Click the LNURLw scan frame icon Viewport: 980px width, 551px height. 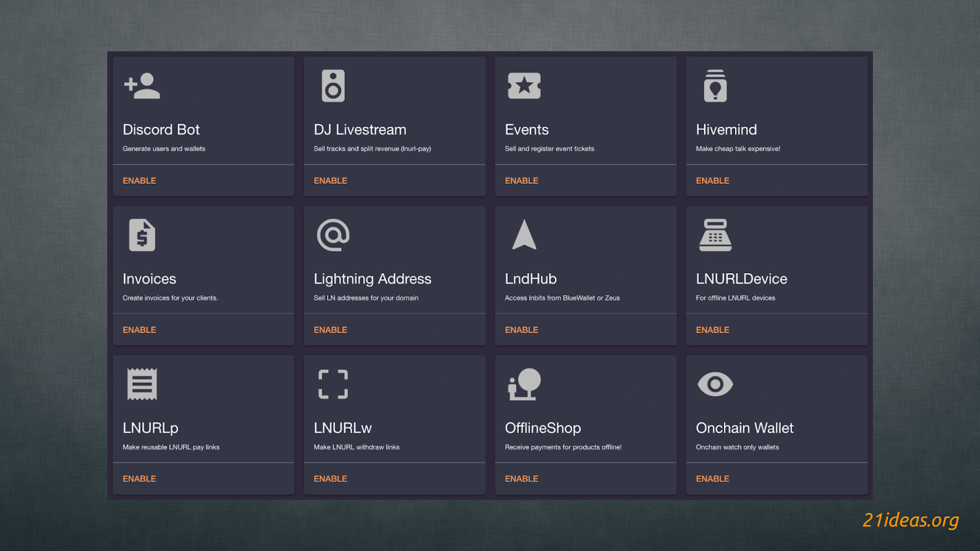pyautogui.click(x=333, y=384)
